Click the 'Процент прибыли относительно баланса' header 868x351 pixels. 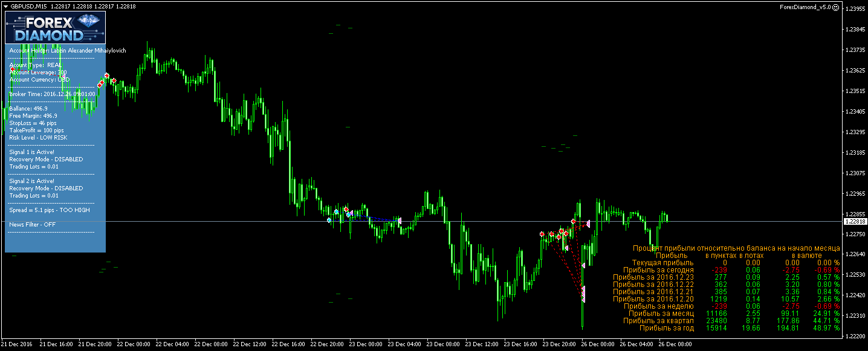736,248
